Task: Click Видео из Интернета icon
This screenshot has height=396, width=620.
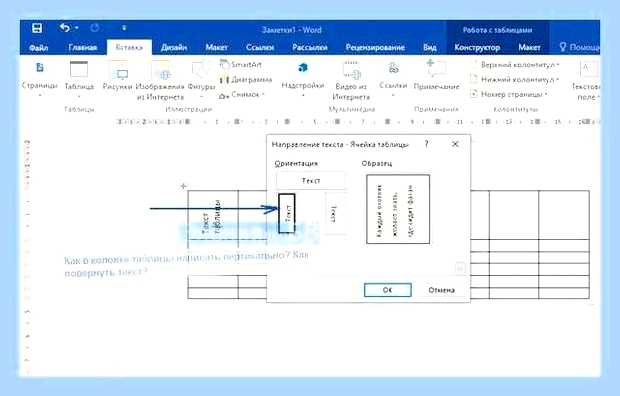Action: pos(352,70)
